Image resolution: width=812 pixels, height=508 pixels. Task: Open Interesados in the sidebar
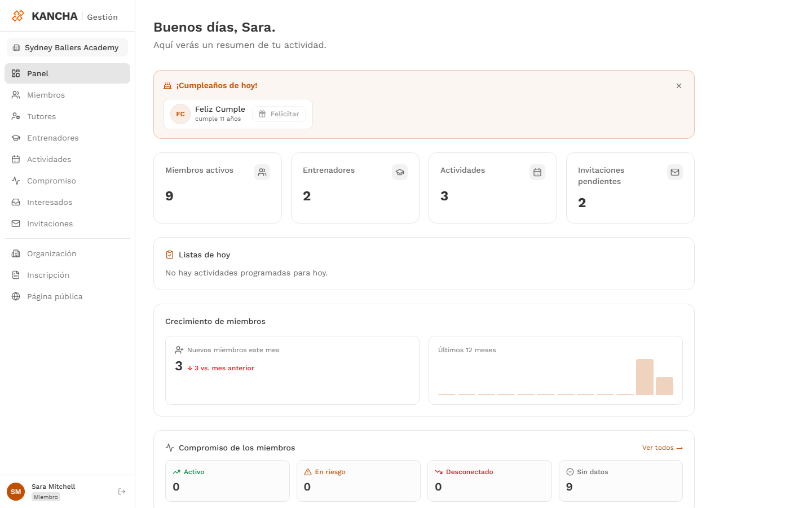(x=67, y=202)
